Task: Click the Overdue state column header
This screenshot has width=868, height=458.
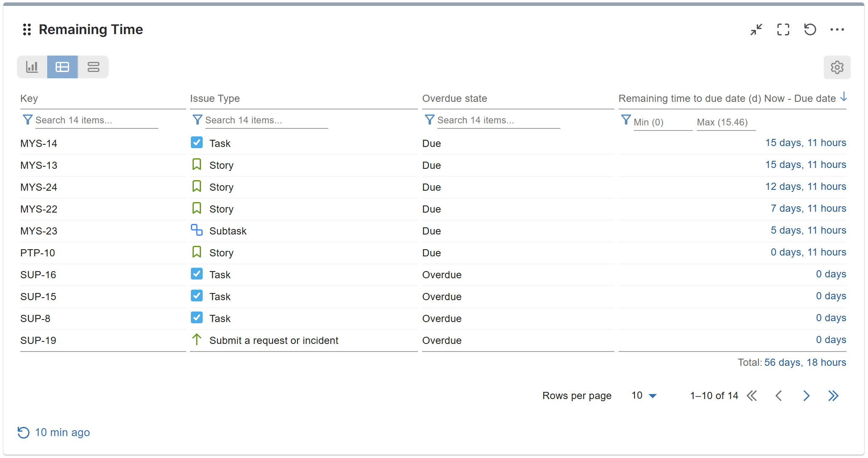Action: 454,99
